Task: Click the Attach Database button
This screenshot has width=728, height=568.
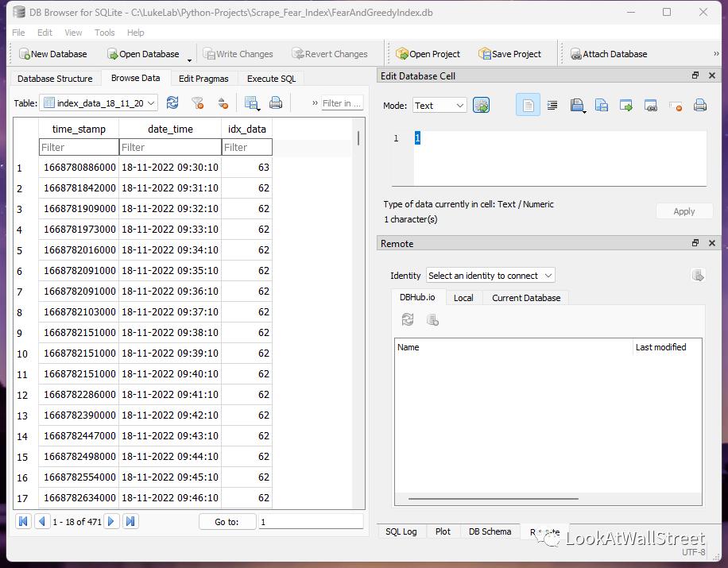Action: [x=609, y=54]
